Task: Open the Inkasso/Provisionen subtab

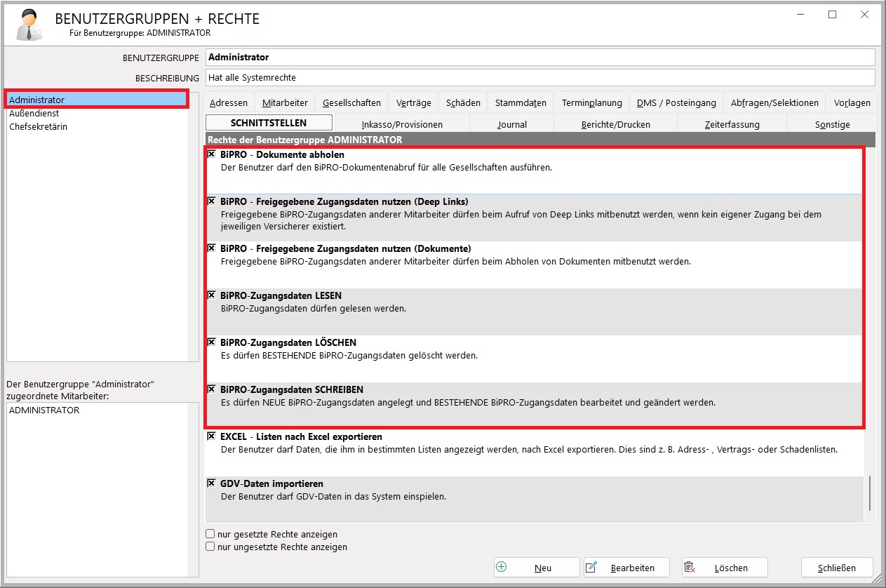Action: (402, 124)
